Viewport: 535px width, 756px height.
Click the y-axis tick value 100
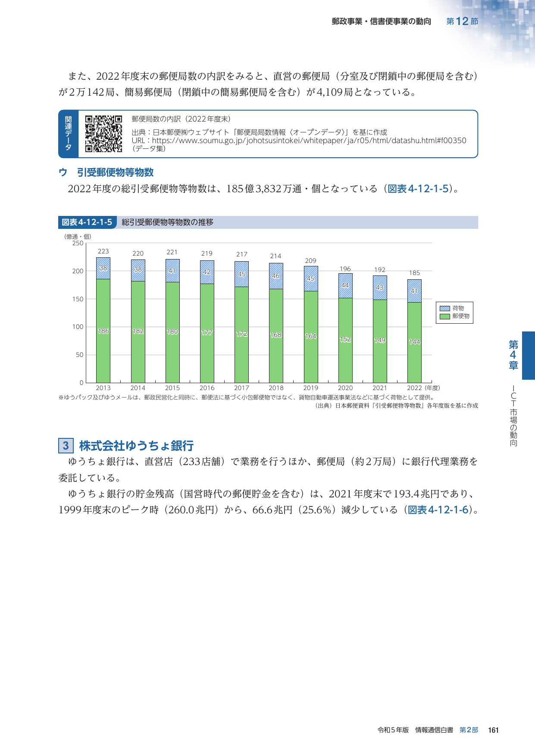(78, 327)
